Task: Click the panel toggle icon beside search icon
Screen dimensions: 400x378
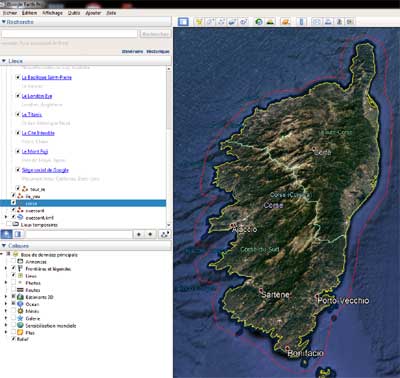Action: (x=18, y=234)
